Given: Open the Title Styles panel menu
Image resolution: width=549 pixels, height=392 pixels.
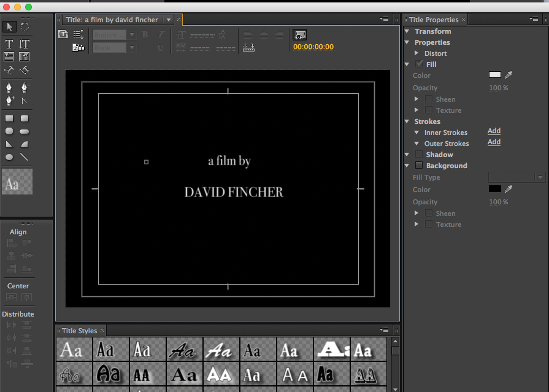Looking at the screenshot, I should [x=384, y=329].
